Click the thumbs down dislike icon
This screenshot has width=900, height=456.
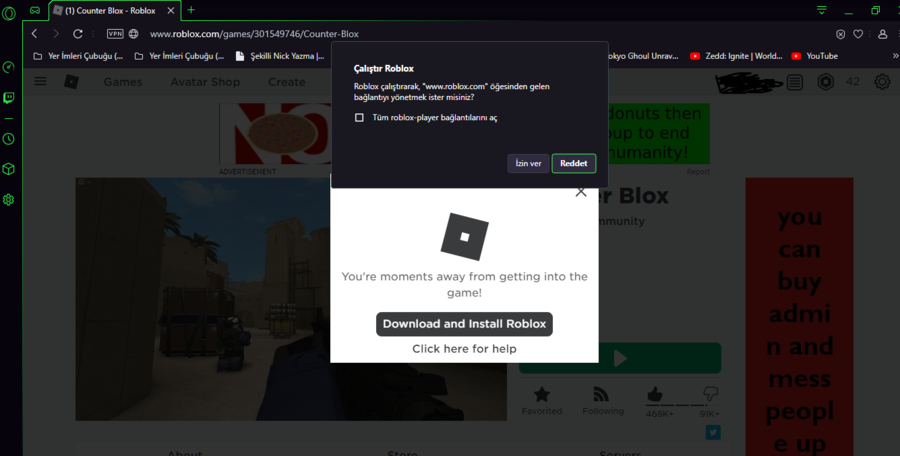[x=711, y=394]
